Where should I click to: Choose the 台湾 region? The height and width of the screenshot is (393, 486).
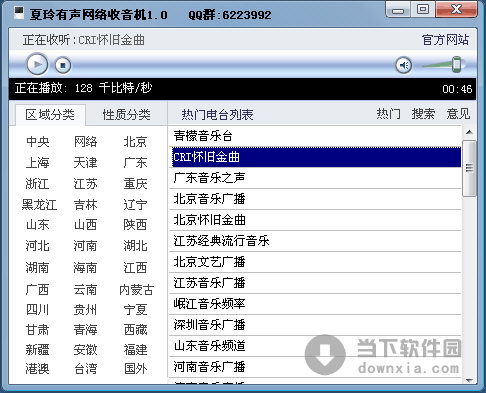pyautogui.click(x=85, y=369)
